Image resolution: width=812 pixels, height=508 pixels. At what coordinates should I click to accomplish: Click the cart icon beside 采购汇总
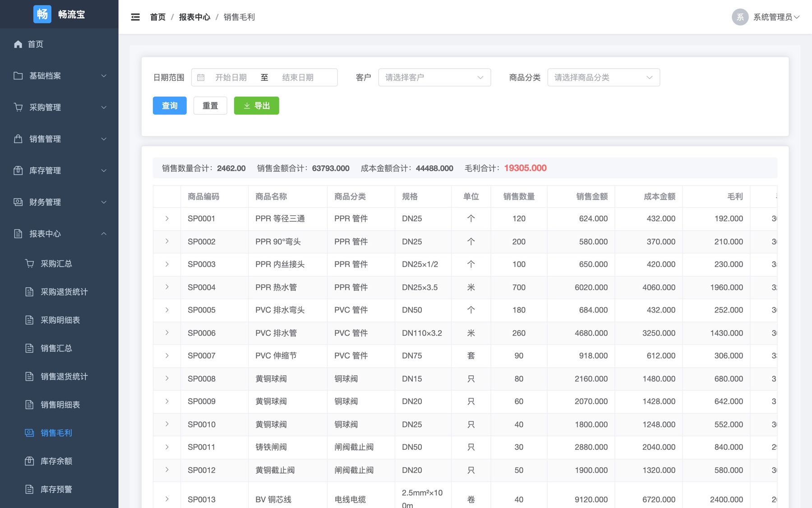[x=29, y=263]
